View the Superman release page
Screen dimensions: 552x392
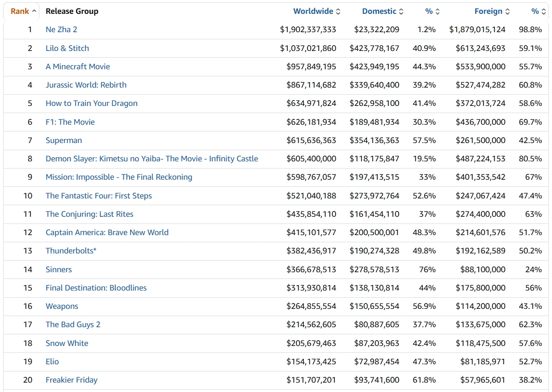pos(63,140)
